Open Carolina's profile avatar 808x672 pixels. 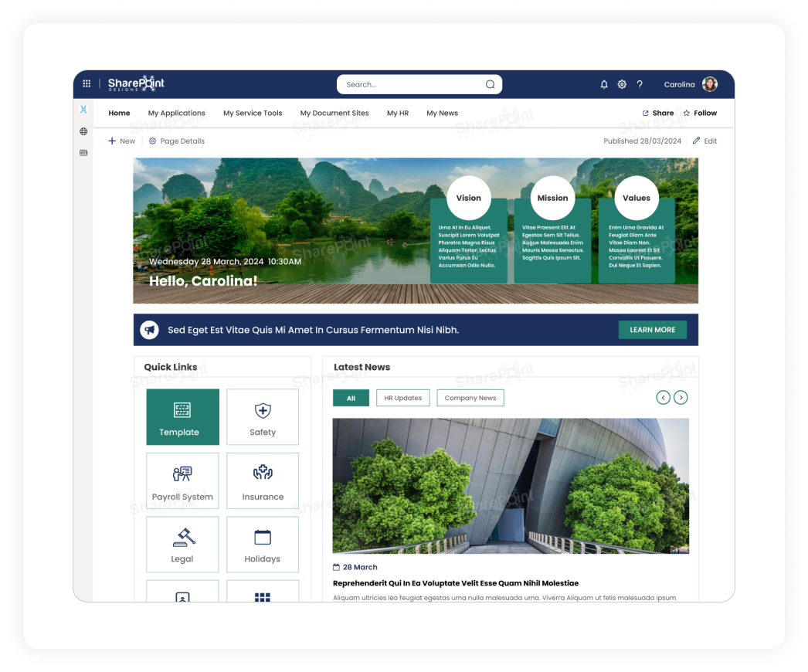(x=709, y=84)
